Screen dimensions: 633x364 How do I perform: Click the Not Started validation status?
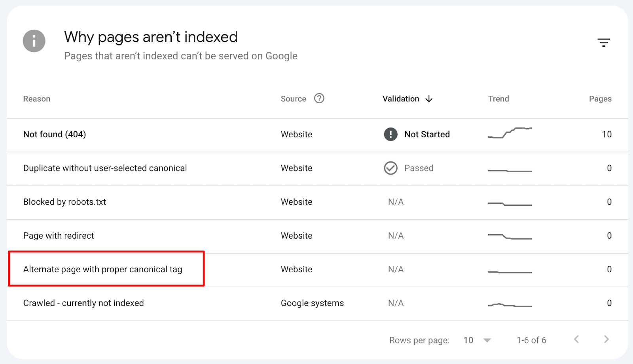tap(427, 135)
